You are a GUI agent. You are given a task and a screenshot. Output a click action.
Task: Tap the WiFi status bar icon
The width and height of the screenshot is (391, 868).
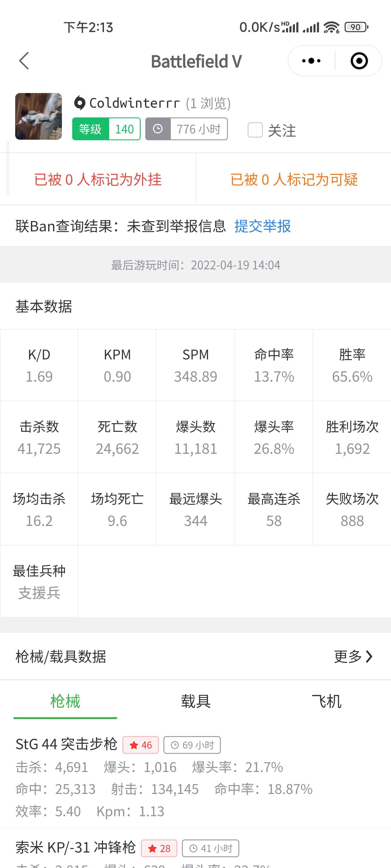[331, 27]
